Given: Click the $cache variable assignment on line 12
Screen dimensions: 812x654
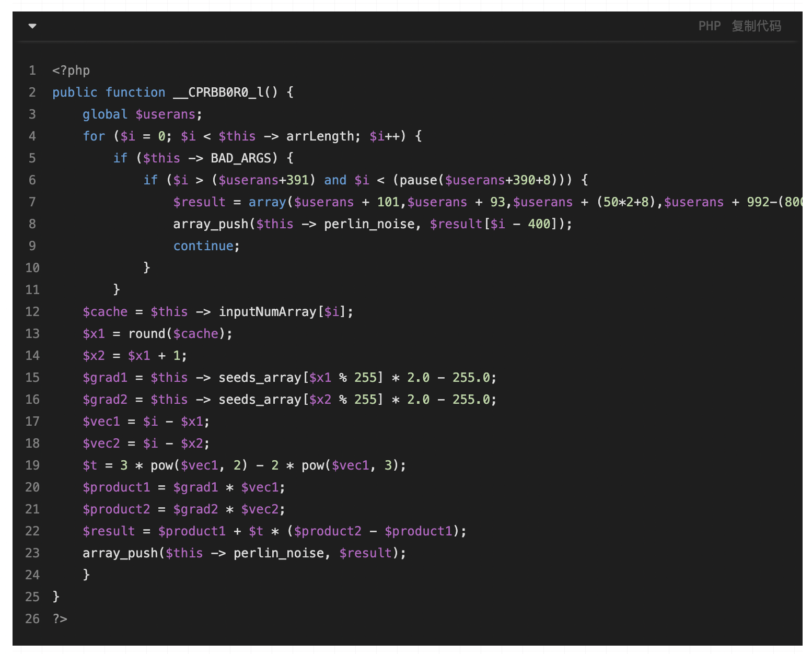Looking at the screenshot, I should 105,312.
